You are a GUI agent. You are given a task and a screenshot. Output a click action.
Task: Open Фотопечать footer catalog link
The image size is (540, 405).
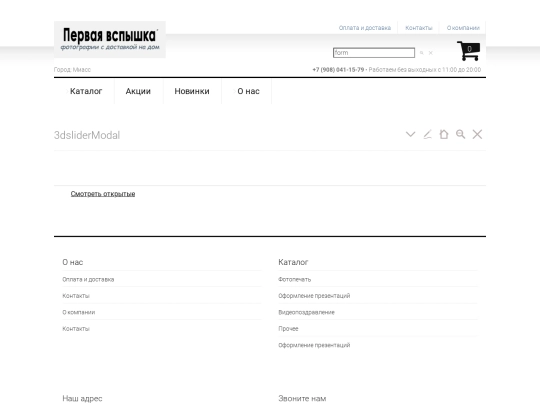pyautogui.click(x=294, y=279)
